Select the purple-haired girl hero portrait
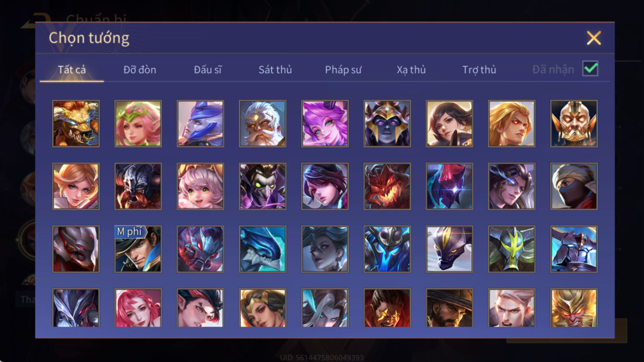 click(x=325, y=123)
